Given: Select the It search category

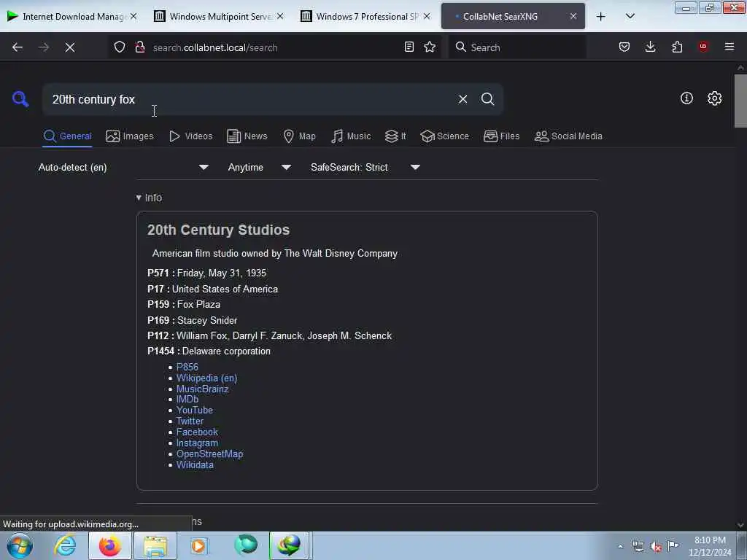Looking at the screenshot, I should (395, 136).
